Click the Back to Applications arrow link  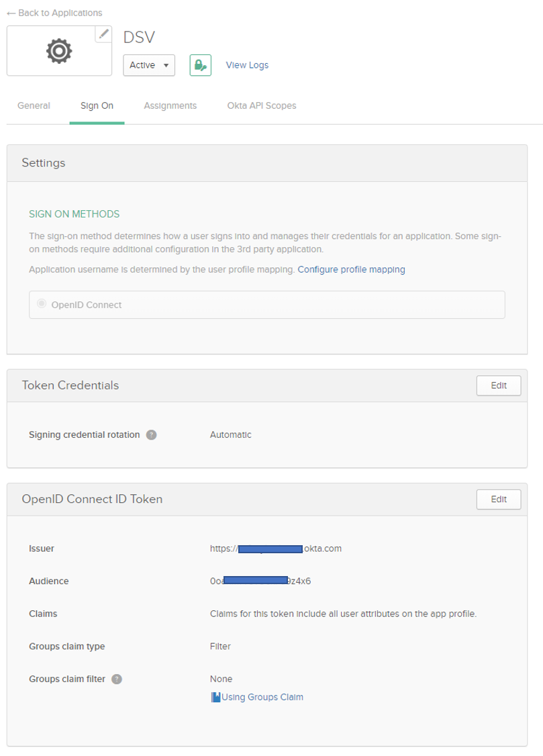coord(54,13)
